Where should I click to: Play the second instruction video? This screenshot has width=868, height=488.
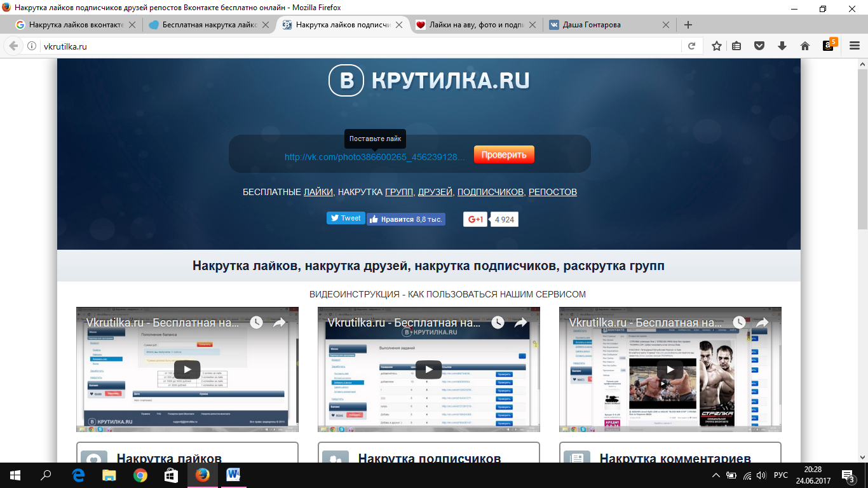tap(429, 369)
